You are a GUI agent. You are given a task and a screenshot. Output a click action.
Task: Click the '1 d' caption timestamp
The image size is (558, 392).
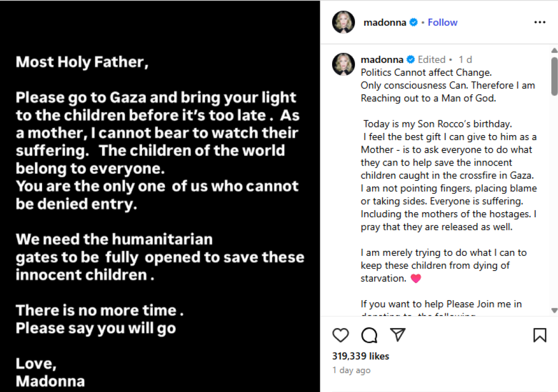point(466,59)
